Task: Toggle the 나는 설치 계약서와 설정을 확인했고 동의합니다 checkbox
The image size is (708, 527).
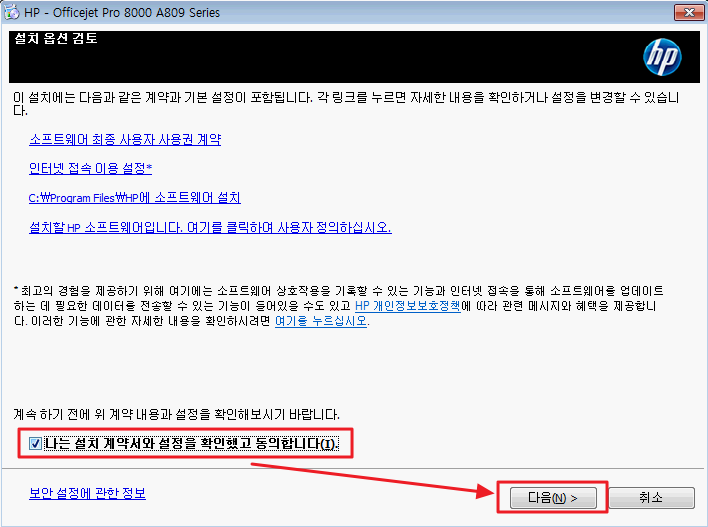Action: (35, 444)
